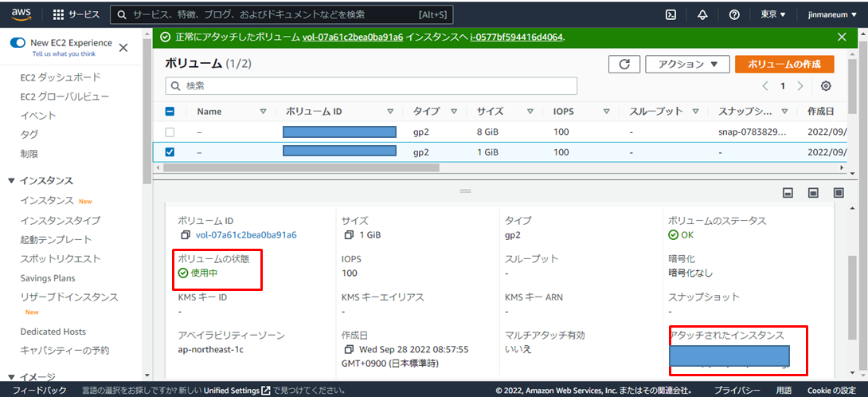Open EC2 グローバルビュー in sidebar
Image resolution: width=868 pixels, height=397 pixels.
pos(65,96)
